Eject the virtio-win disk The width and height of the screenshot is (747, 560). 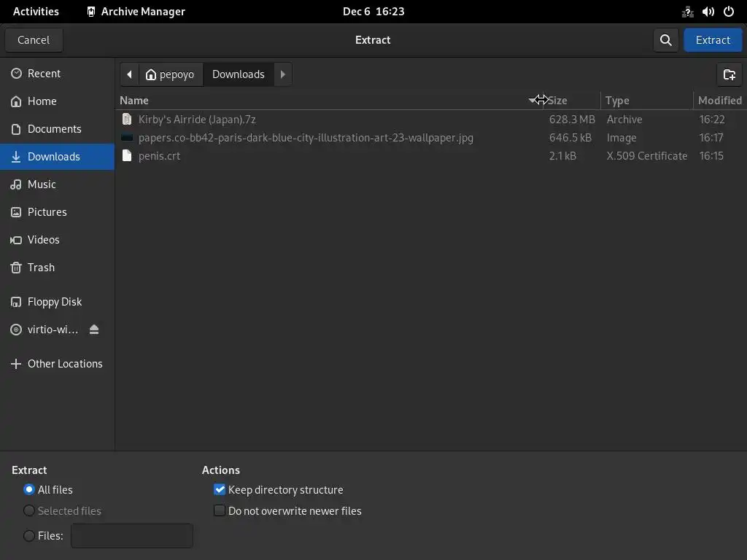94,330
